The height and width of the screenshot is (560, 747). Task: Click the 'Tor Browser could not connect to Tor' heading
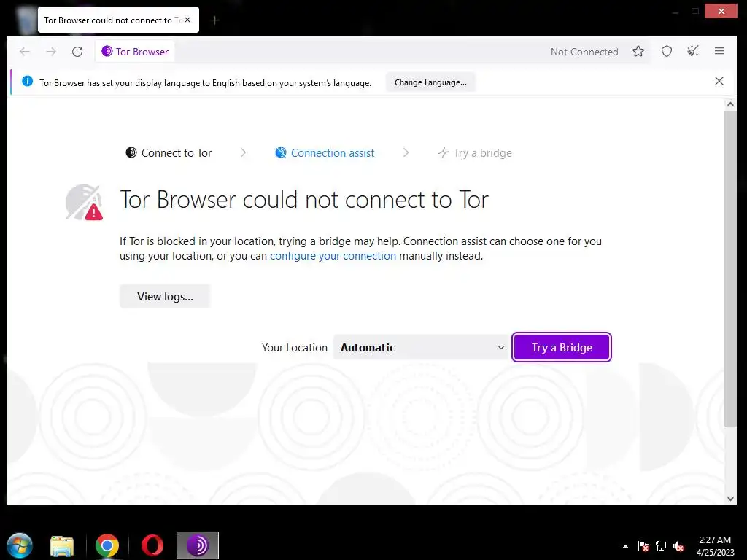point(304,200)
